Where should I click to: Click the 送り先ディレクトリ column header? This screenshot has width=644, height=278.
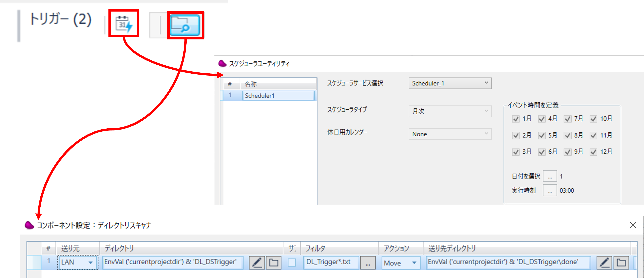pyautogui.click(x=527, y=248)
